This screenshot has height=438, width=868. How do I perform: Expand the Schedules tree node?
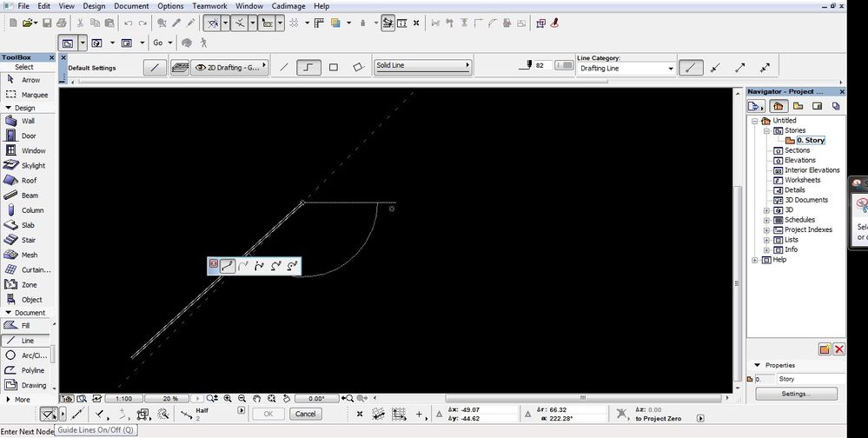coord(766,221)
